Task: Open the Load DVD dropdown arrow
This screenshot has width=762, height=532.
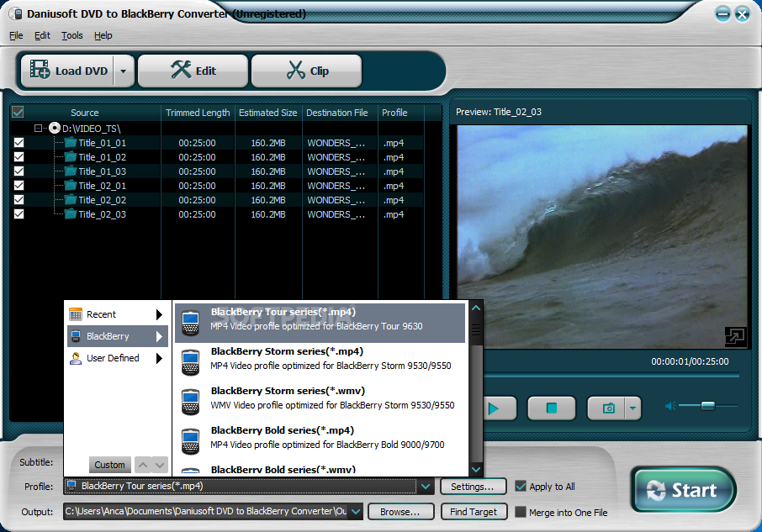Action: pos(124,71)
